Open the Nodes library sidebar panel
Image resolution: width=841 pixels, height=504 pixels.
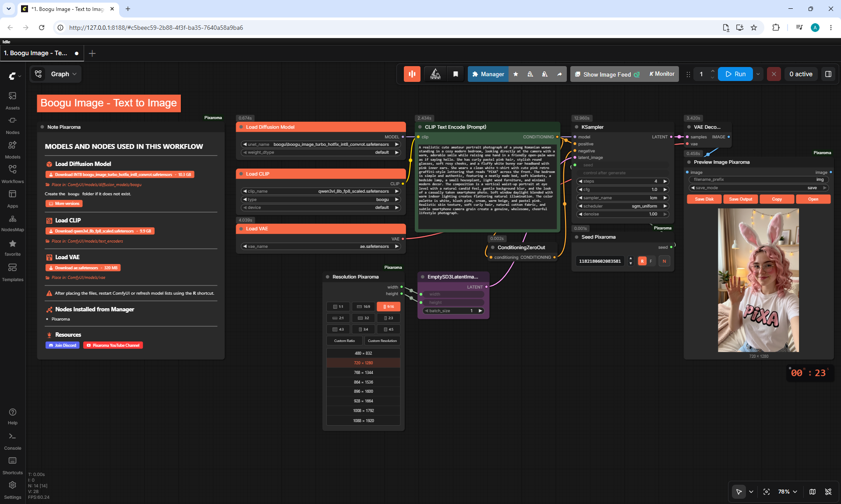12,125
